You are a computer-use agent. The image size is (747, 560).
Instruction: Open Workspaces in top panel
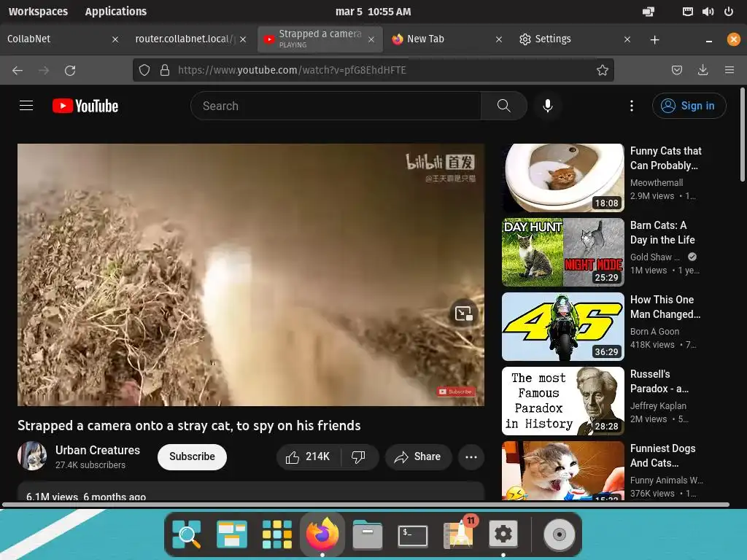click(x=38, y=12)
